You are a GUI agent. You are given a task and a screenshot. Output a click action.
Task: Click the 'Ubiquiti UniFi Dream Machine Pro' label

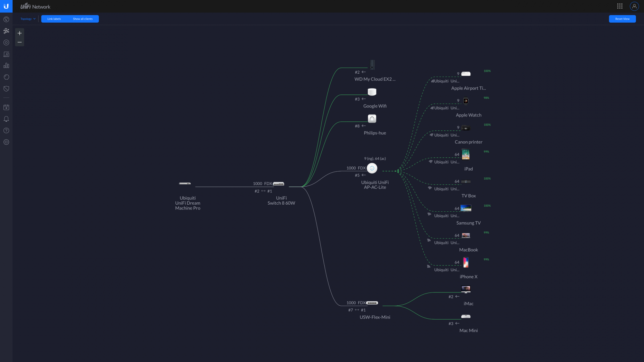[188, 203]
